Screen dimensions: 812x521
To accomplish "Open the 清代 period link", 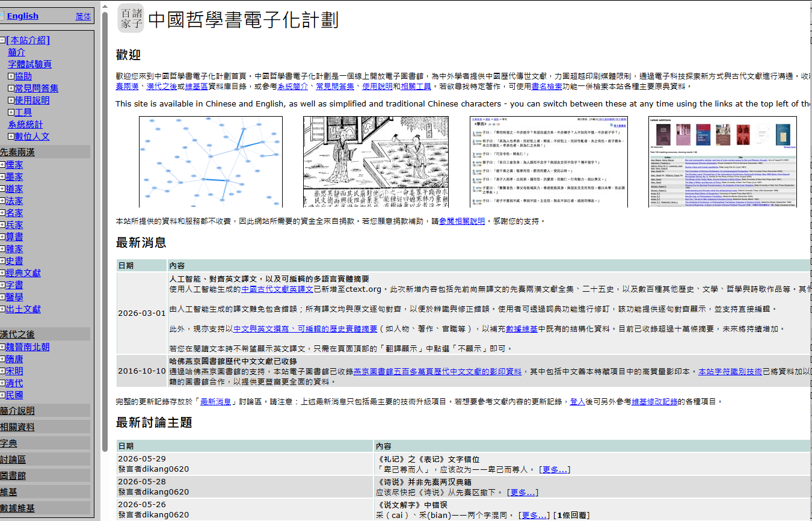I will click(x=14, y=383).
